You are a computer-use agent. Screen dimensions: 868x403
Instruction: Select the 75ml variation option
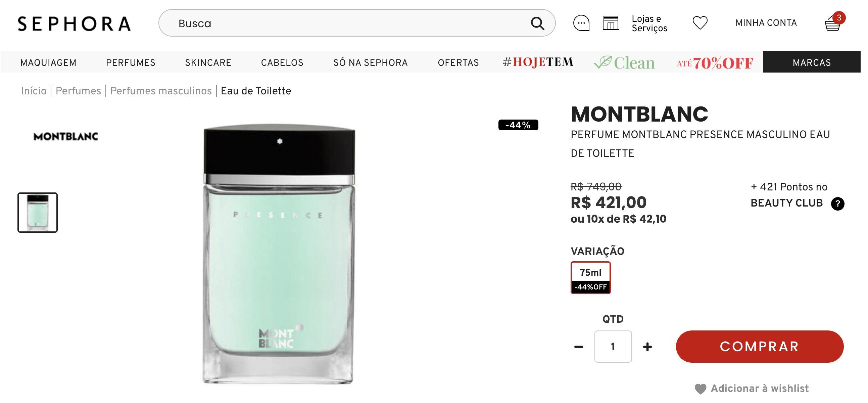[x=590, y=277]
